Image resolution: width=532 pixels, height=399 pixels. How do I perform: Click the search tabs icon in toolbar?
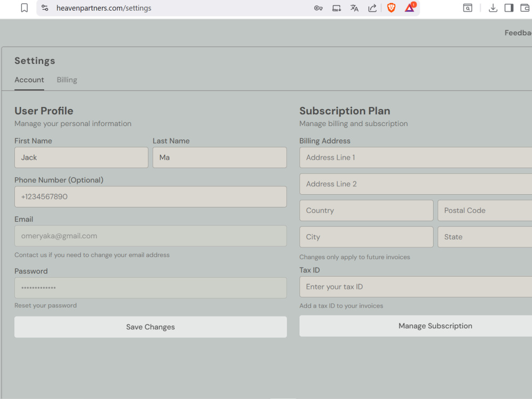tap(468, 8)
